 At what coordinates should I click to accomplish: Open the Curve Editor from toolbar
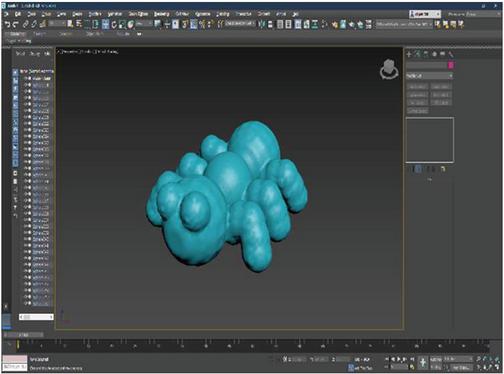click(306, 24)
